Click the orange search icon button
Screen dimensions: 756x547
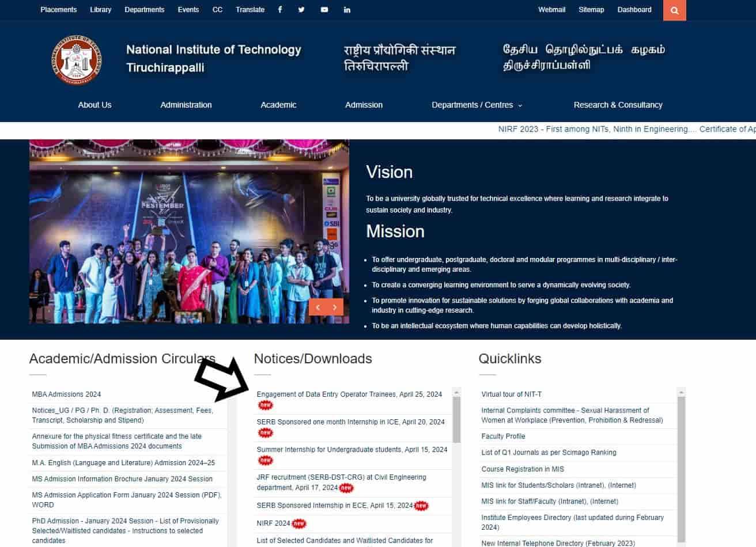click(674, 10)
